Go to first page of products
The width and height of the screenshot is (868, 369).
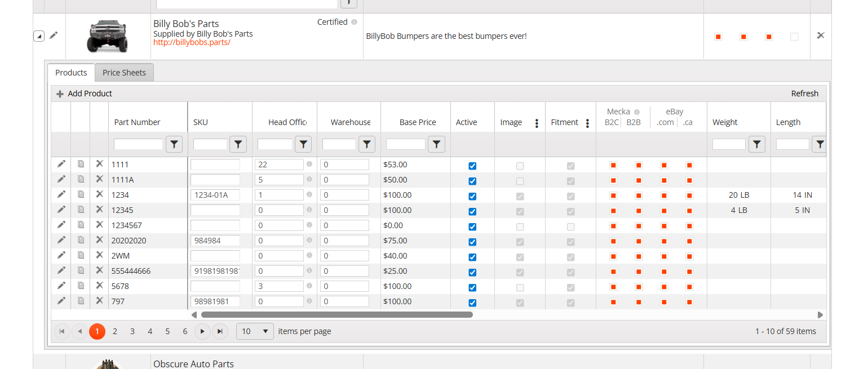coord(62,331)
